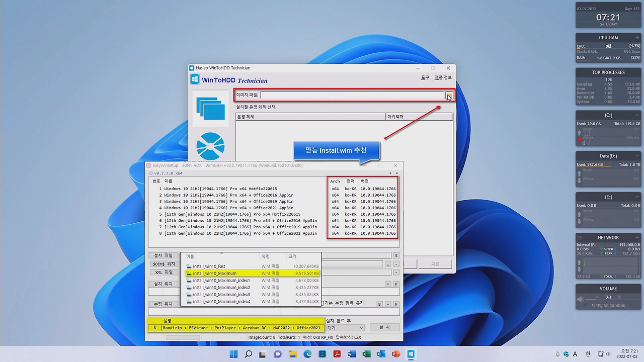Open the 제품 정보 menu in WinToHDD

(443, 77)
